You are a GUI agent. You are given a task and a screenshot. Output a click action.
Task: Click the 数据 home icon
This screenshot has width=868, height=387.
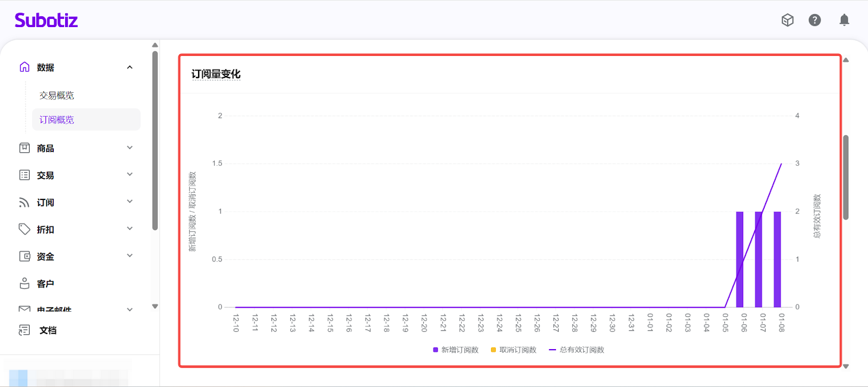(24, 67)
